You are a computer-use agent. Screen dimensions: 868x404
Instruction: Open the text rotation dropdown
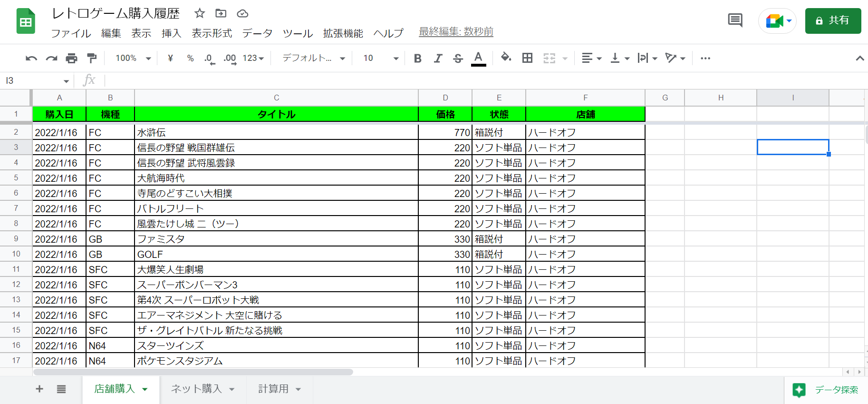click(x=675, y=58)
